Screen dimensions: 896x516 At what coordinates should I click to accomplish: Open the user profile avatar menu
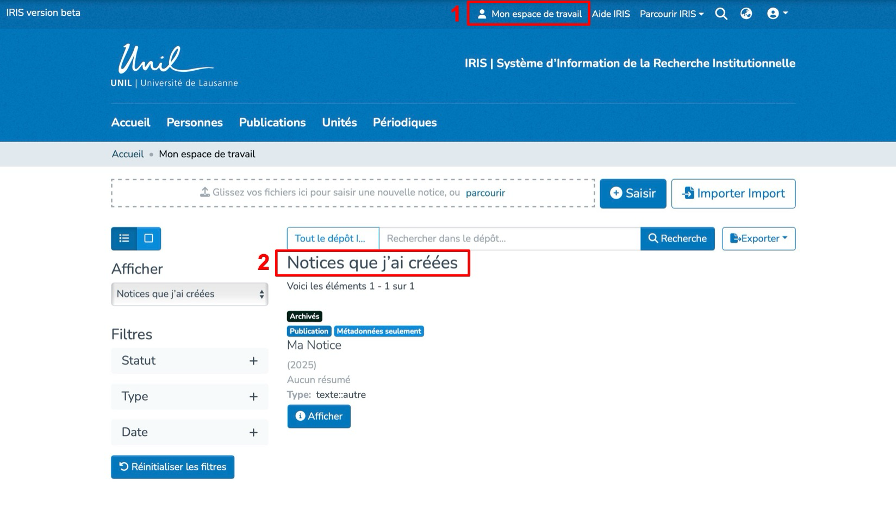[776, 14]
